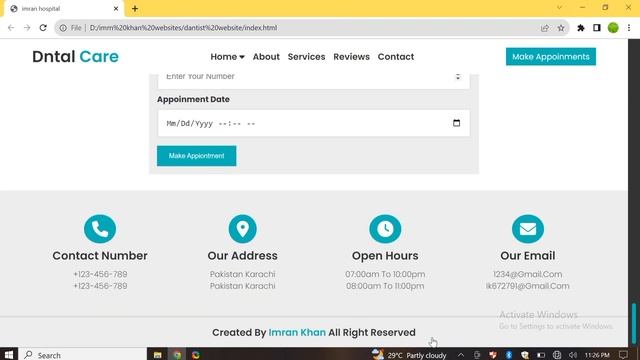640x360 pixels.
Task: Go to the Services navigation link
Action: pyautogui.click(x=307, y=57)
